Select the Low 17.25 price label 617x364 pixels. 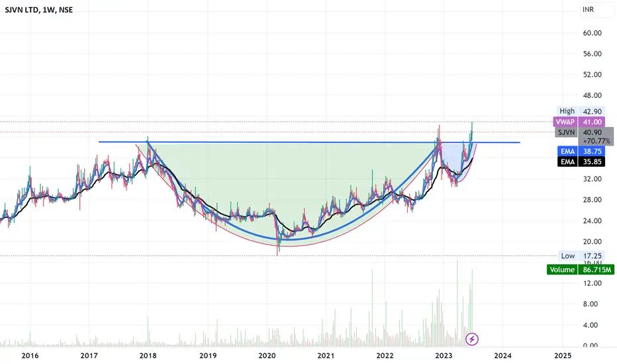point(582,255)
